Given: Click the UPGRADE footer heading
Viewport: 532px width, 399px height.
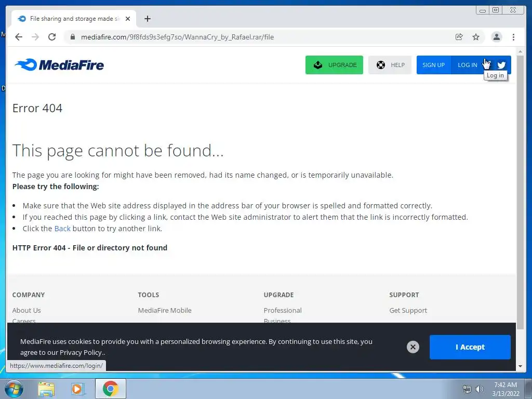Looking at the screenshot, I should (278, 295).
